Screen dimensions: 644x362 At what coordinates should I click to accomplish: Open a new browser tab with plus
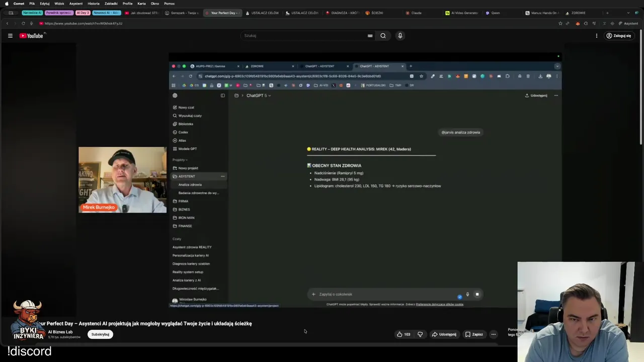pos(607,13)
